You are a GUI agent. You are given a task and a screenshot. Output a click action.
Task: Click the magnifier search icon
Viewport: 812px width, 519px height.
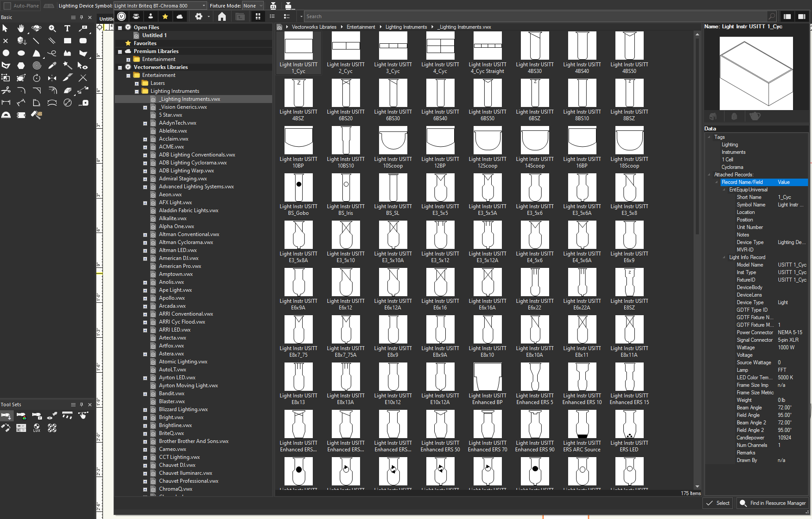(771, 16)
